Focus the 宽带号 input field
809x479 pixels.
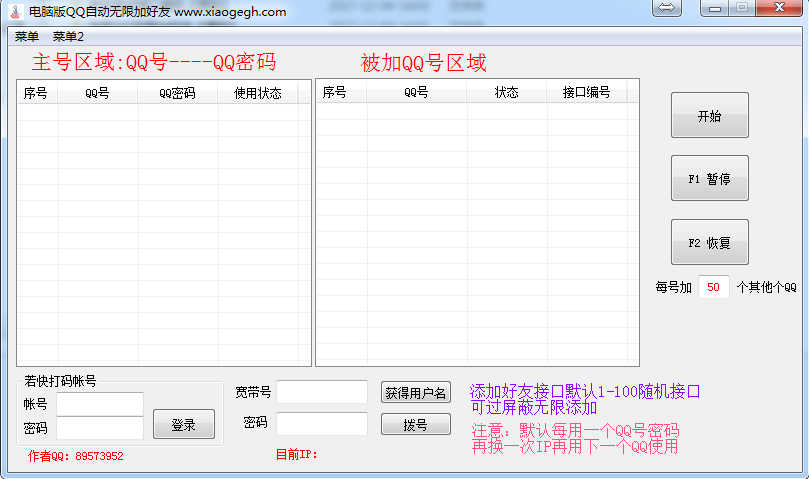322,392
